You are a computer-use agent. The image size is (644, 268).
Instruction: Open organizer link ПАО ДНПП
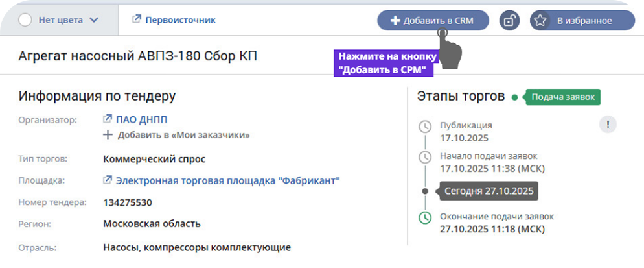pyautogui.click(x=142, y=119)
